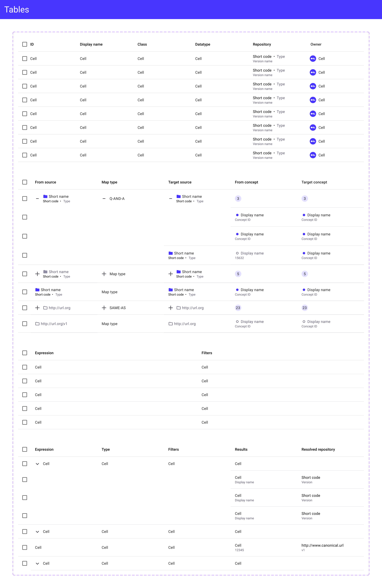The height and width of the screenshot is (588, 382).
Task: Click the Datatype column header
Action: point(203,44)
